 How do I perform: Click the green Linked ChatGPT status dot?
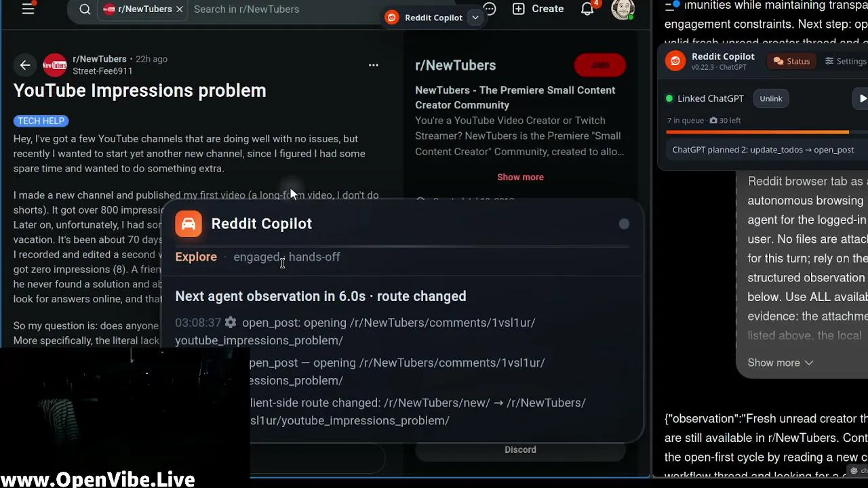pyautogui.click(x=669, y=98)
